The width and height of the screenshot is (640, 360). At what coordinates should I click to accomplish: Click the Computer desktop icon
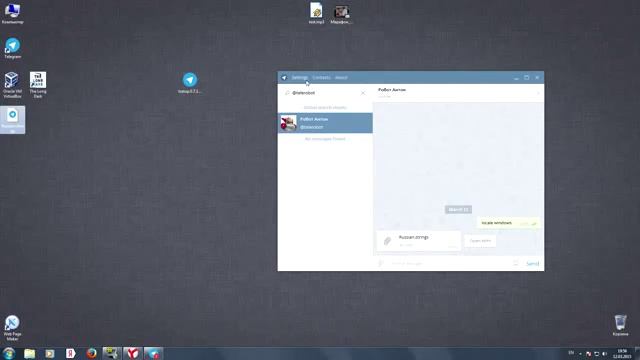pos(12,13)
